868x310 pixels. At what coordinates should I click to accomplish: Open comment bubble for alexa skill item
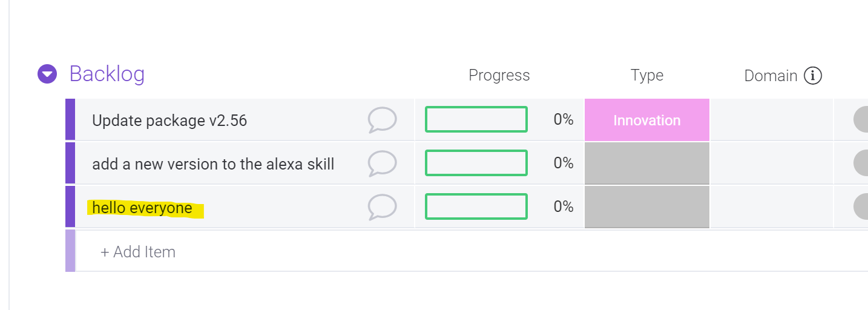tap(382, 163)
